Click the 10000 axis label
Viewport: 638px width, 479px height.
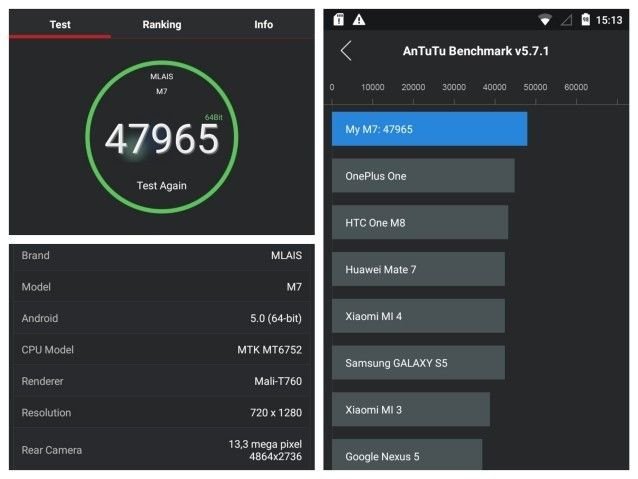(373, 87)
